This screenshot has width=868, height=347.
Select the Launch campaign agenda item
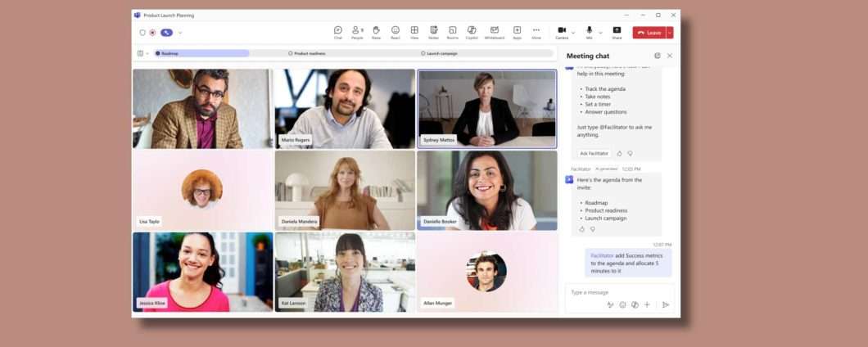(439, 54)
